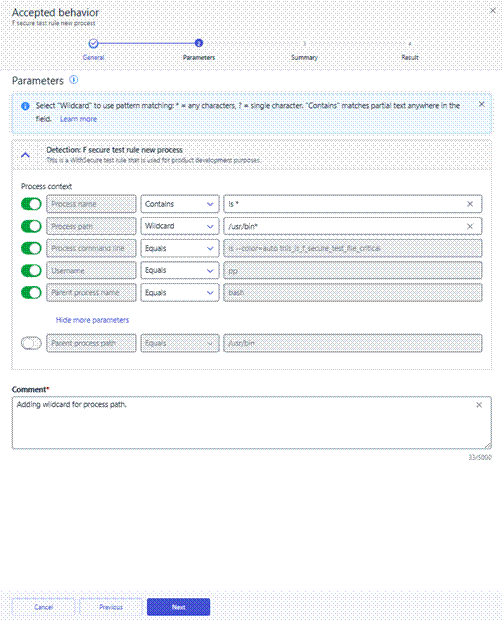Image resolution: width=502 pixels, height=620 pixels.
Task: Open Parent process name Equals dropdown
Action: point(180,293)
